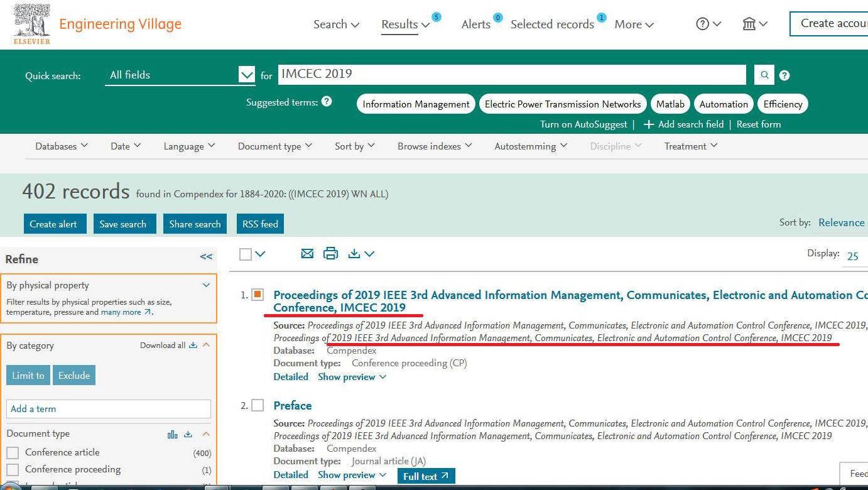The image size is (868, 490).
Task: Click the Exclude button
Action: click(x=74, y=376)
